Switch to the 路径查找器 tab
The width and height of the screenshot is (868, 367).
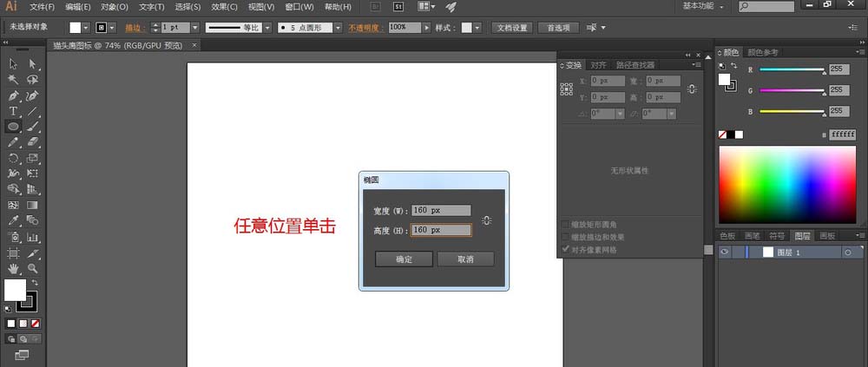click(635, 65)
